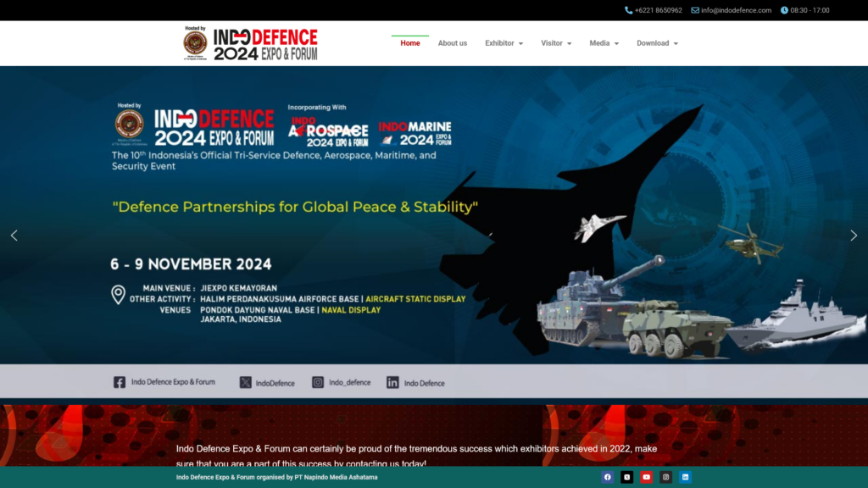
Task: Go to next slide with right arrow
Action: pos(854,236)
